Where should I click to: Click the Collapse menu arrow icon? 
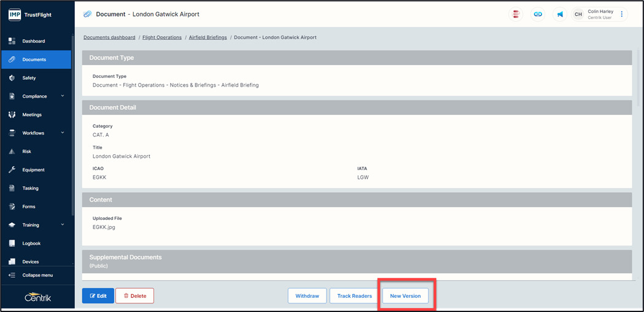12,275
